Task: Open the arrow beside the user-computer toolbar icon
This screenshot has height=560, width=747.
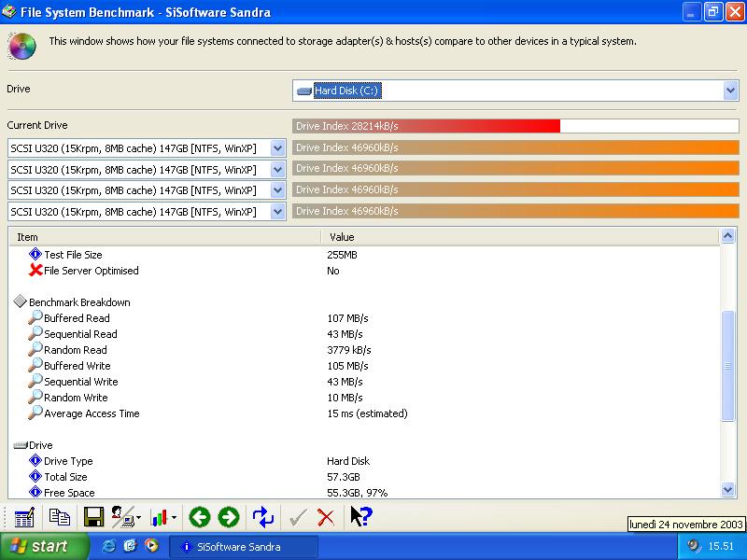Action: [138, 518]
